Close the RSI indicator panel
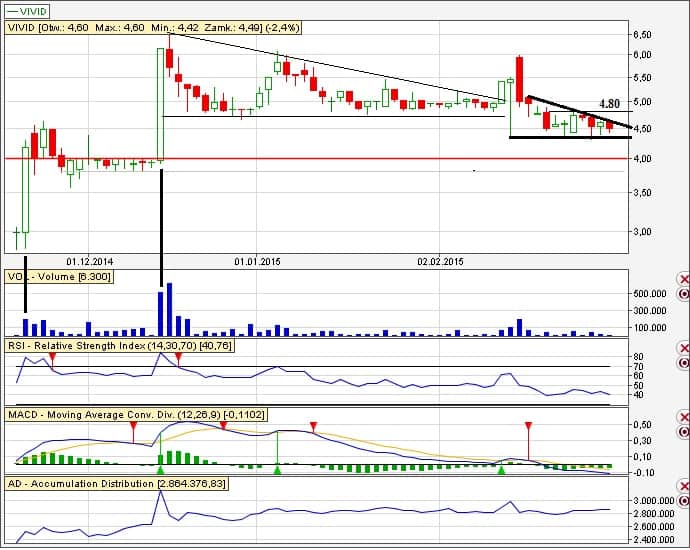 pyautogui.click(x=684, y=347)
